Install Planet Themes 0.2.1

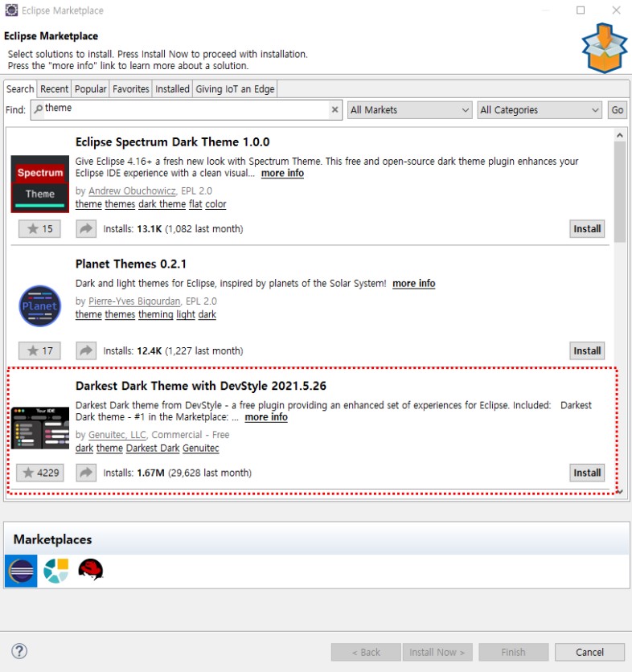pos(587,350)
